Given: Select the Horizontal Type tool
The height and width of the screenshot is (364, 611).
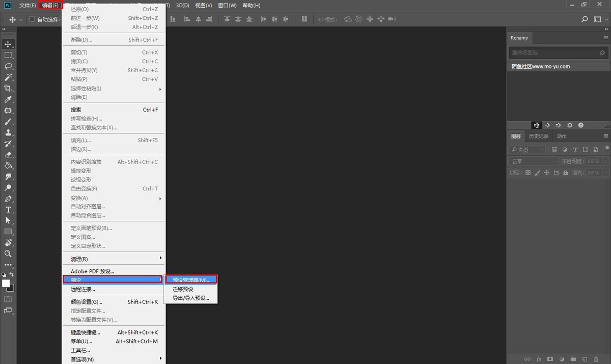Looking at the screenshot, I should point(8,210).
